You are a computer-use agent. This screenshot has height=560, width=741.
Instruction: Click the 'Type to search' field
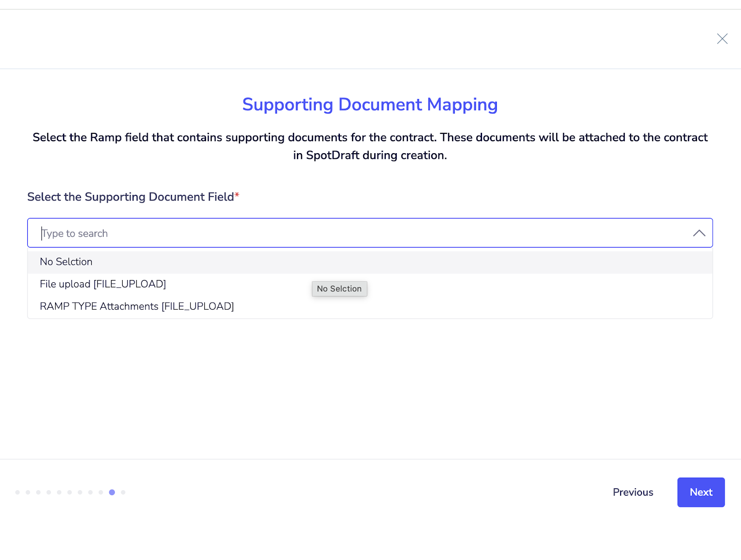361,233
